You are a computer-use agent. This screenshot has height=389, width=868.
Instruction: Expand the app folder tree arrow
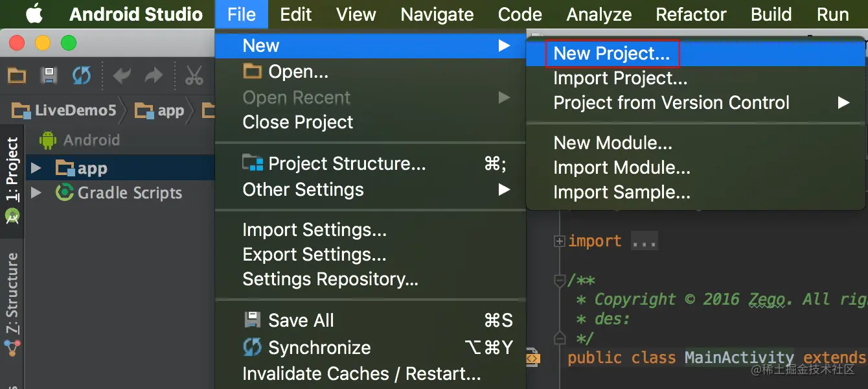point(36,169)
